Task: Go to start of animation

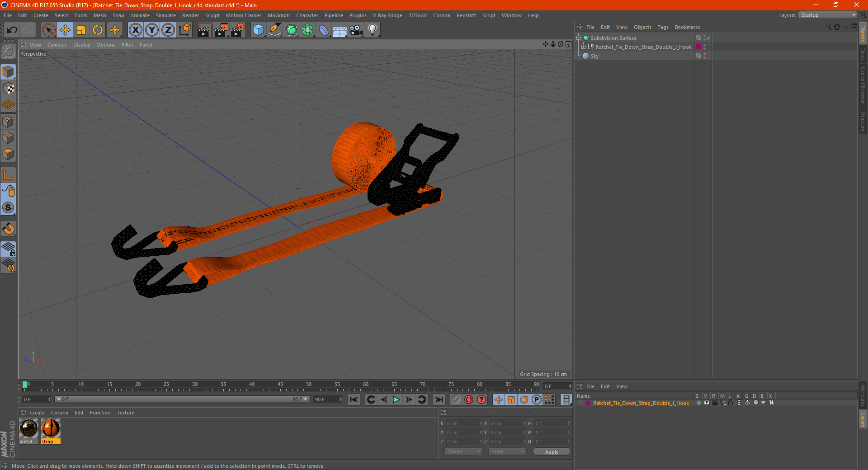Action: (354, 399)
